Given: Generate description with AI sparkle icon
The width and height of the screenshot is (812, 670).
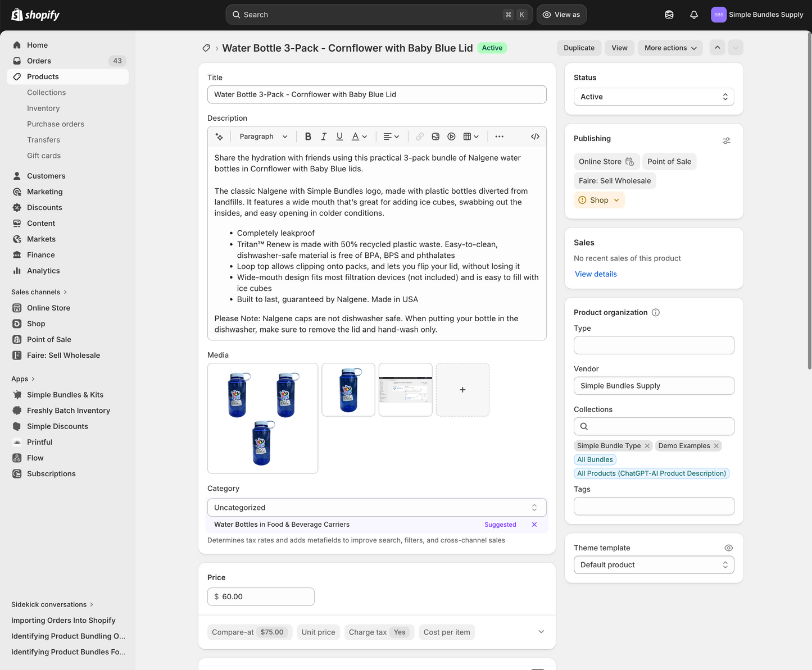Looking at the screenshot, I should (219, 136).
